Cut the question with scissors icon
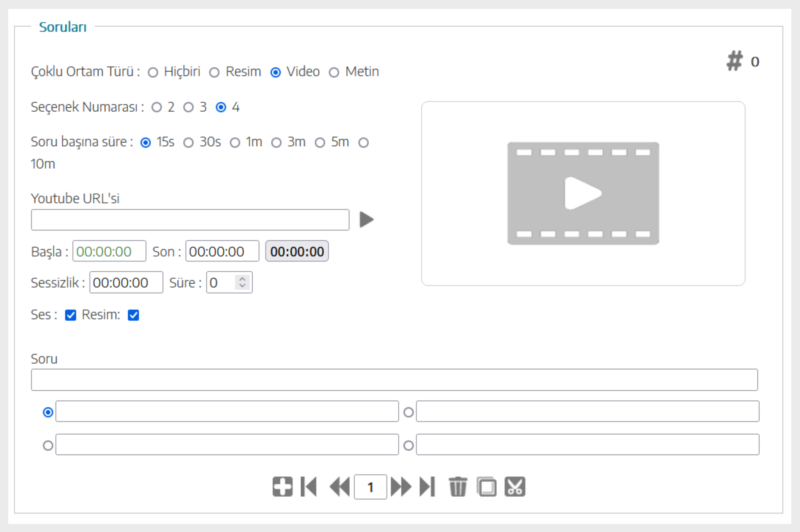This screenshot has width=800, height=532. click(x=515, y=487)
